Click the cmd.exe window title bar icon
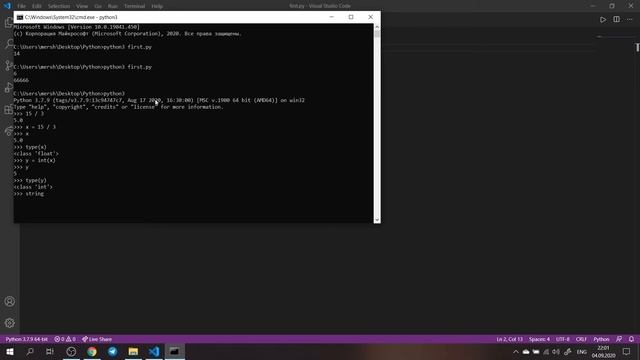 [x=20, y=17]
